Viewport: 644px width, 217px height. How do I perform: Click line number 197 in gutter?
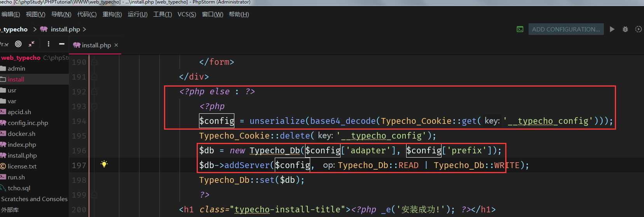79,165
